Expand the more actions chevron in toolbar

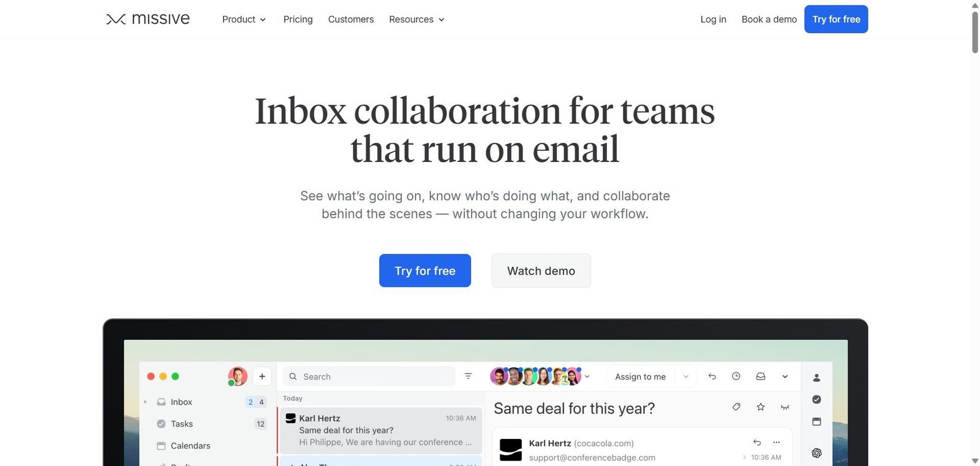[x=785, y=376]
